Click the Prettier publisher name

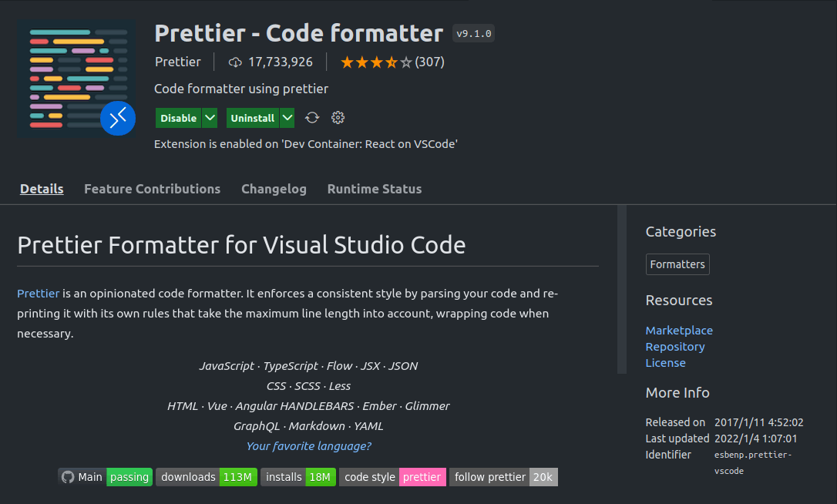[178, 62]
